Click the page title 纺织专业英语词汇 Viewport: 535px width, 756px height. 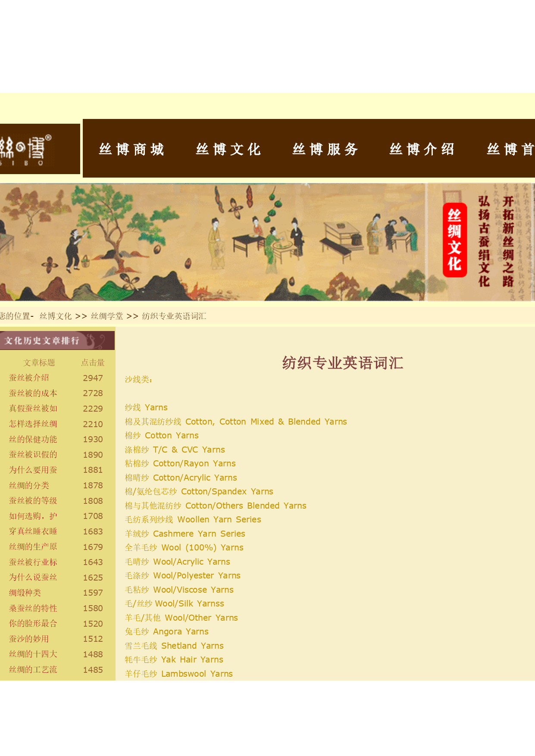click(343, 363)
